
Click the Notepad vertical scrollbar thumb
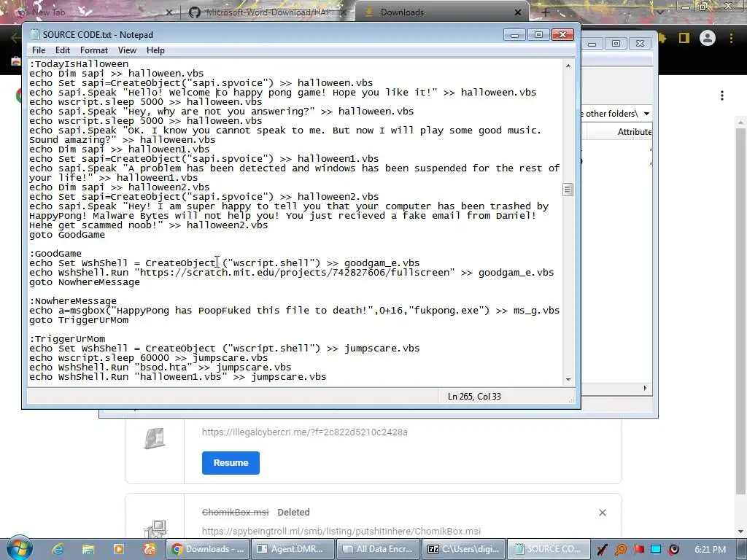coord(568,190)
